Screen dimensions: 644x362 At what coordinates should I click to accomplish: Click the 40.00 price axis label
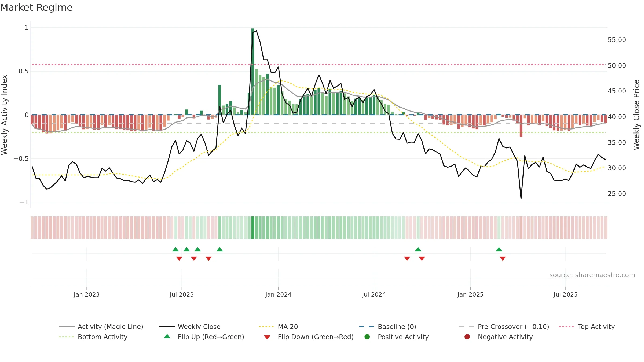[x=617, y=117]
